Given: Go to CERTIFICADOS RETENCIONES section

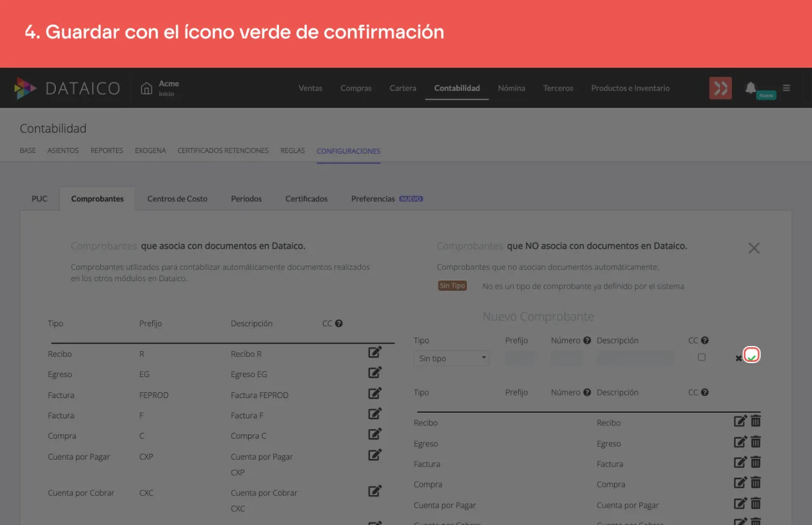Looking at the screenshot, I should (223, 150).
